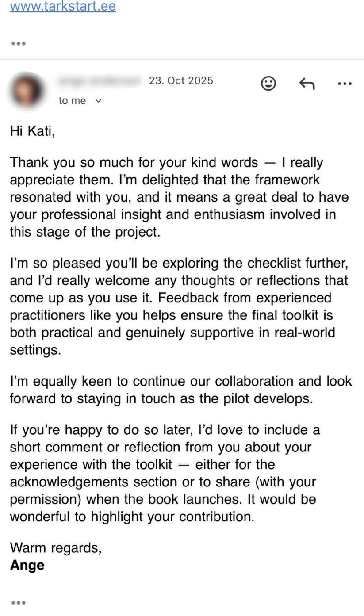The width and height of the screenshot is (364, 616).
Task: Click the paragraph starting "I'm equally keen"
Action: coord(177,390)
